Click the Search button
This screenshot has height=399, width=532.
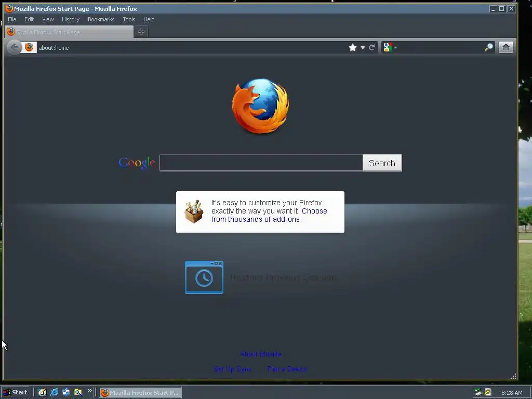[x=382, y=163]
